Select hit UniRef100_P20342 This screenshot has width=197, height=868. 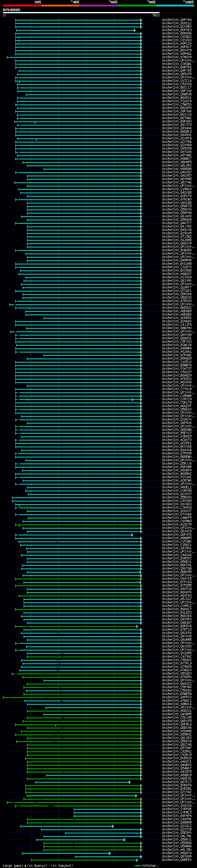tap(177, 477)
